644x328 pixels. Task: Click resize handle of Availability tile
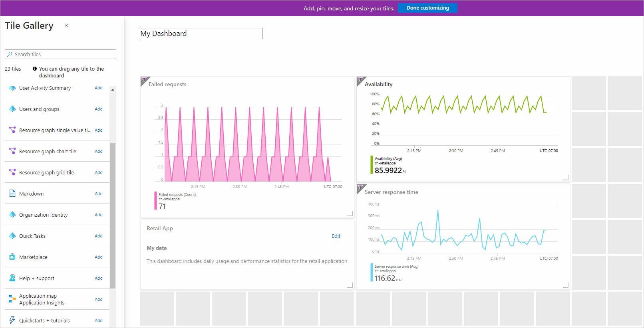click(x=566, y=178)
